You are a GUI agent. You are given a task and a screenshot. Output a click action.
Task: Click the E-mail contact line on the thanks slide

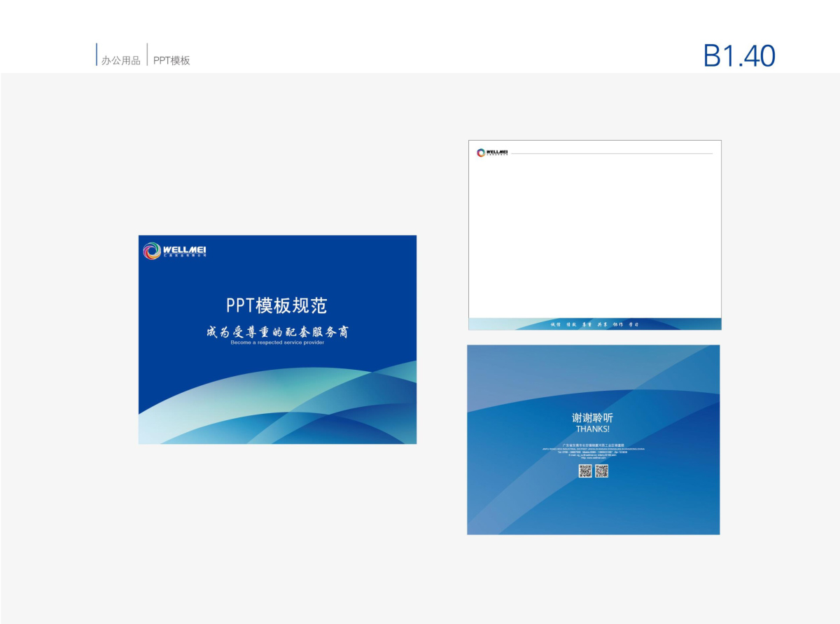[x=593, y=455]
